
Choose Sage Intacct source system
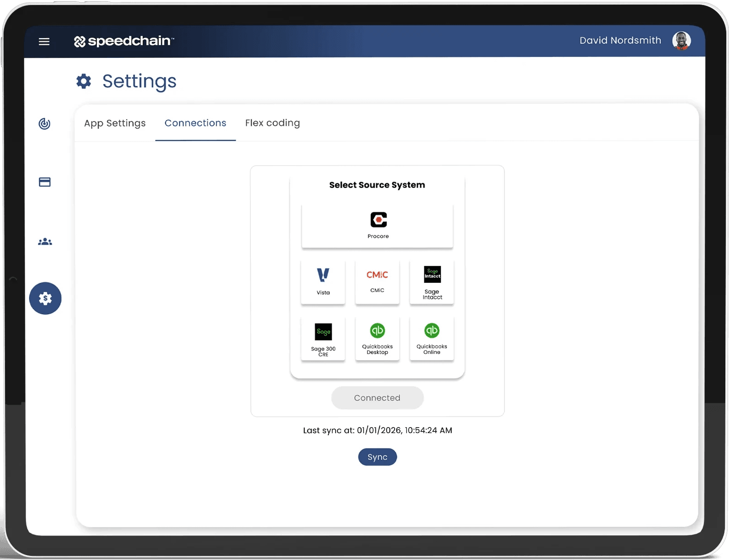[x=432, y=282]
